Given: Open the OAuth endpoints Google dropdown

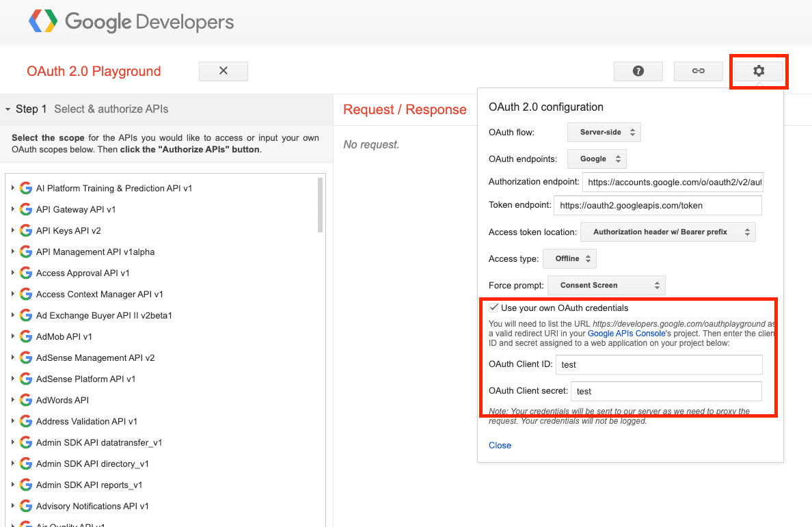Looking at the screenshot, I should [x=597, y=159].
